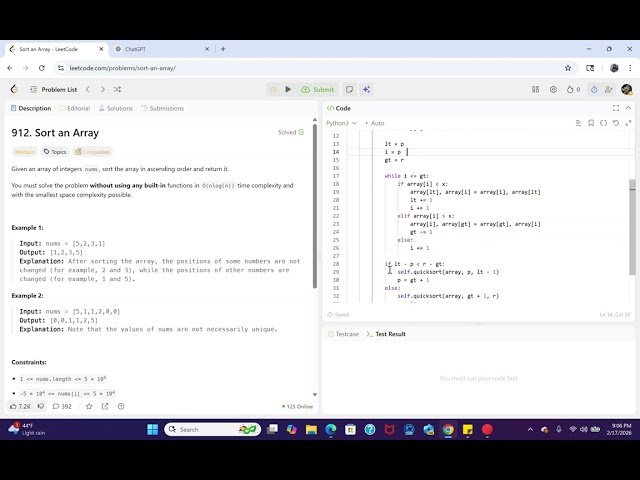Open the AI sparkle assistant icon
This screenshot has width=640, height=480.
[366, 89]
